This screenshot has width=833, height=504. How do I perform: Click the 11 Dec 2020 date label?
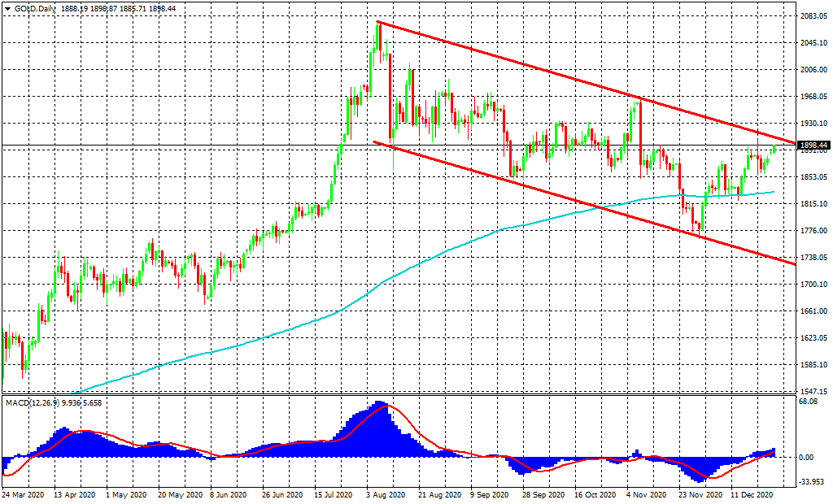[750, 493]
